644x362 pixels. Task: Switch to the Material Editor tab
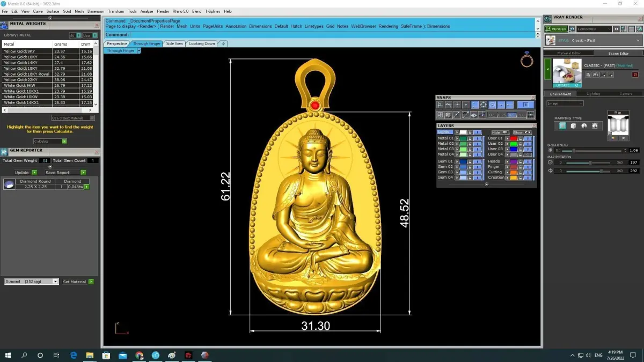tap(569, 53)
